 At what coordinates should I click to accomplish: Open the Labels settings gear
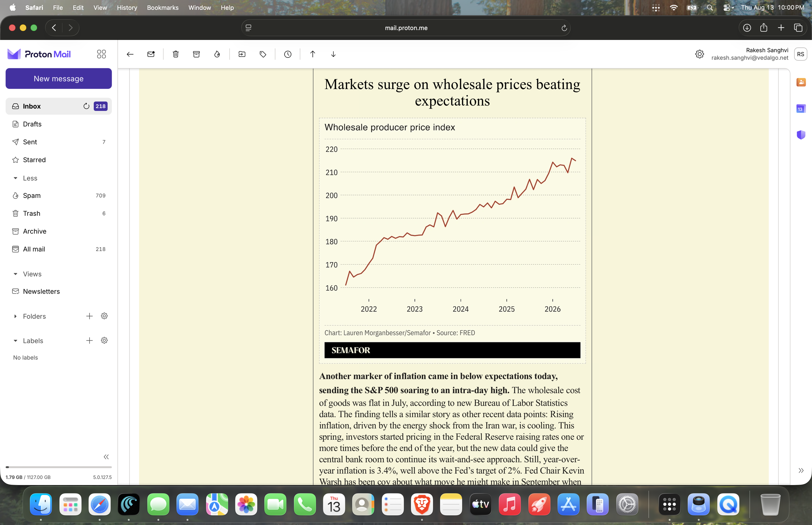click(x=104, y=340)
